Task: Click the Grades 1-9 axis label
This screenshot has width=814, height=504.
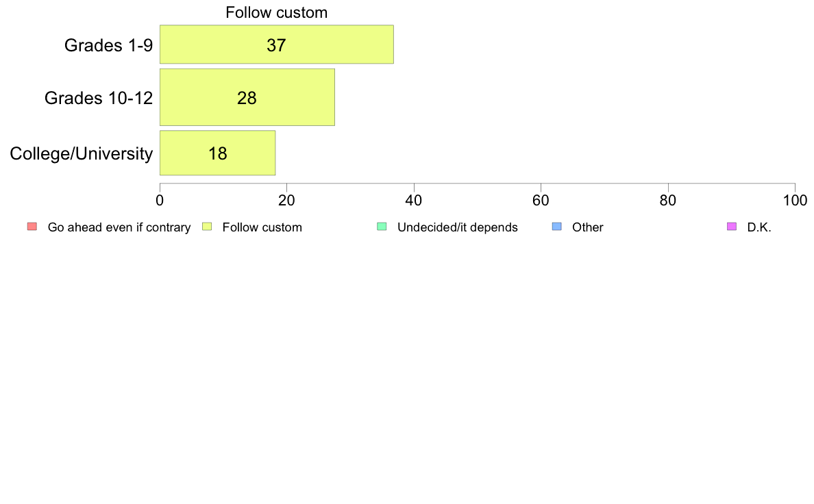Action: point(108,45)
